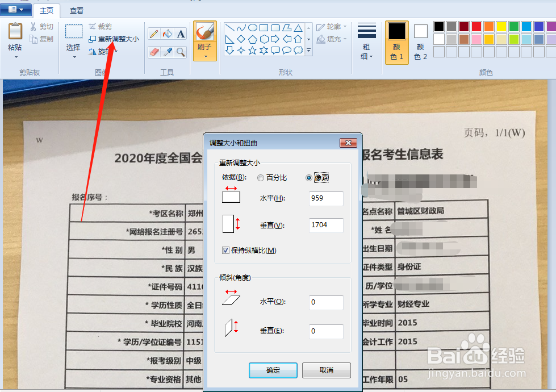Image resolution: width=556 pixels, height=392 pixels.
Task: Switch to the Home (主页) tab
Action: (47, 10)
